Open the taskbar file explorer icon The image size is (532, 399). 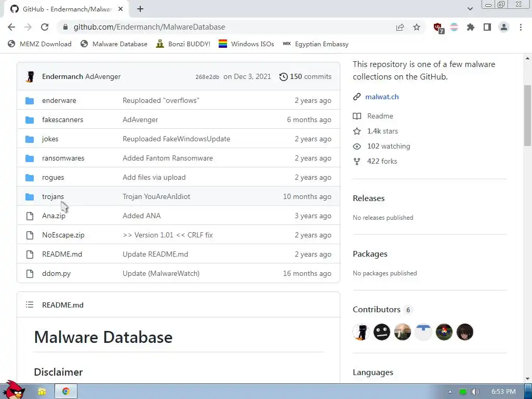click(42, 392)
